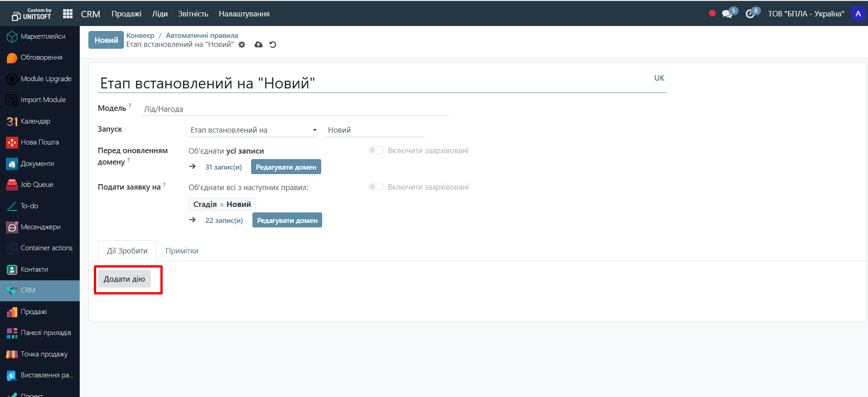The height and width of the screenshot is (397, 868).
Task: Toggle second Включити заархівовані switch under Подати заявку
Action: 376,187
